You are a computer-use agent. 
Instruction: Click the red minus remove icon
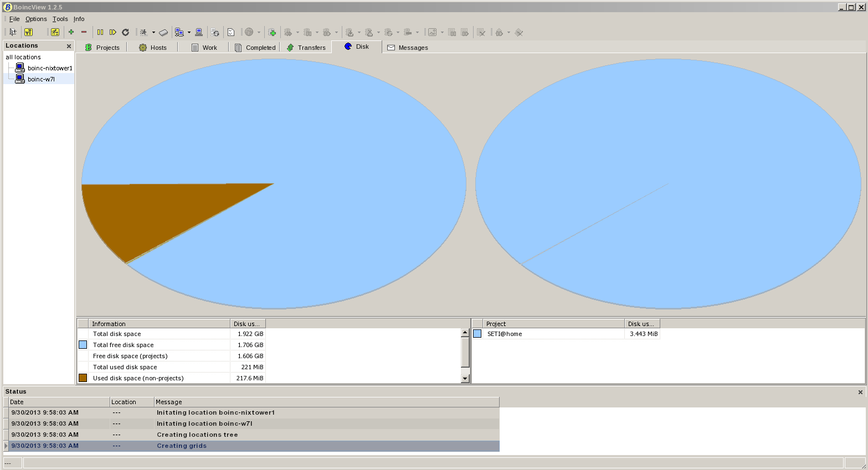pyautogui.click(x=84, y=32)
